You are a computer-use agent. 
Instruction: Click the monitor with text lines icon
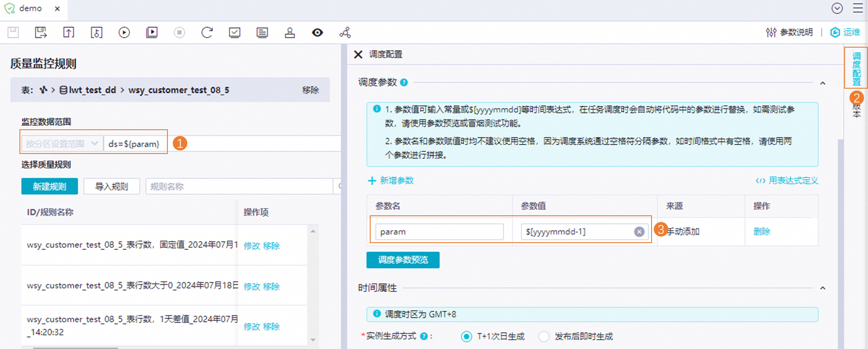pyautogui.click(x=262, y=32)
